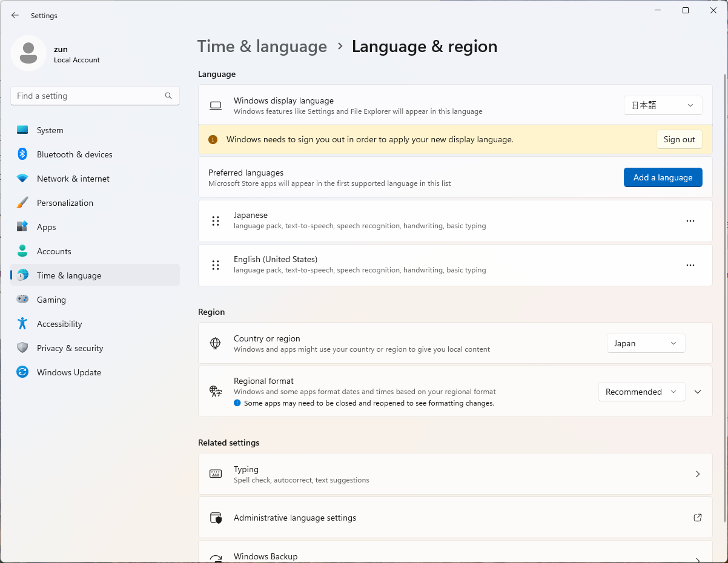The image size is (728, 563).
Task: Click the info notice about reopening apps
Action: pos(364,403)
